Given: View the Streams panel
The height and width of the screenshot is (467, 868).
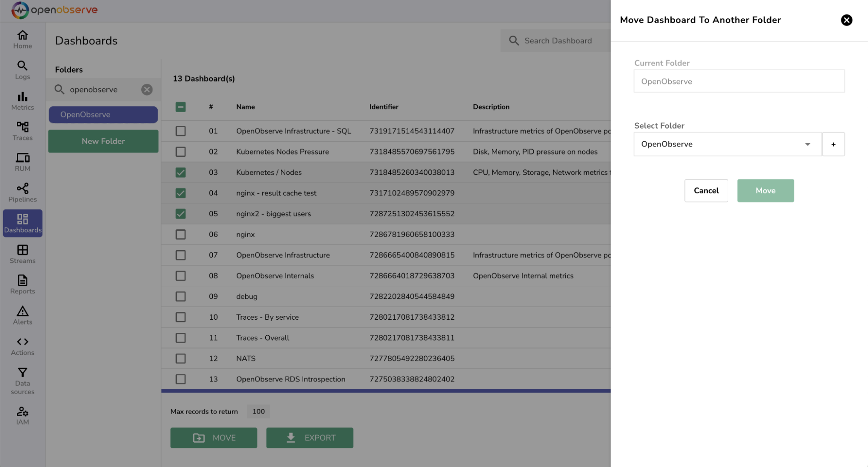Looking at the screenshot, I should [22, 253].
